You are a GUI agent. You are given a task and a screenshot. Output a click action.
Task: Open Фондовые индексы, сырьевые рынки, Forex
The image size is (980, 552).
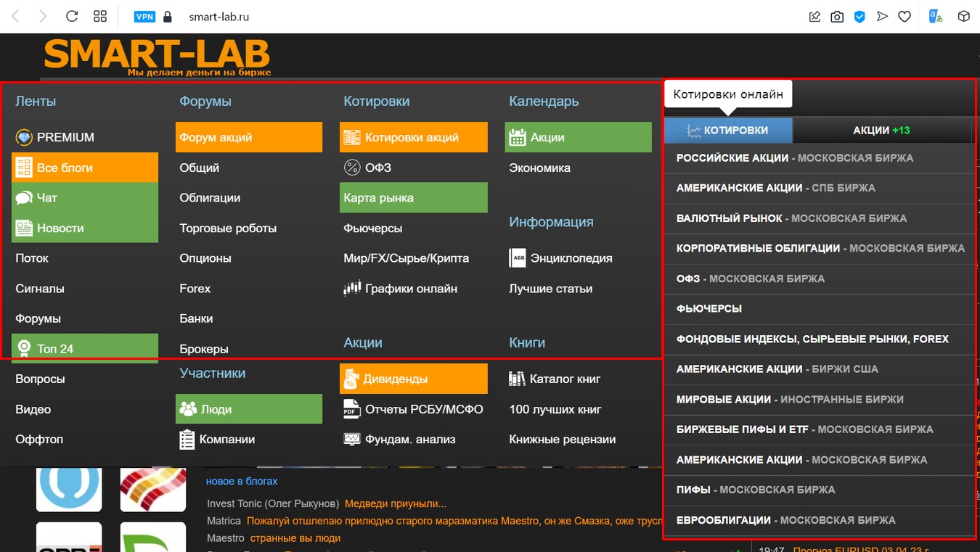[819, 339]
